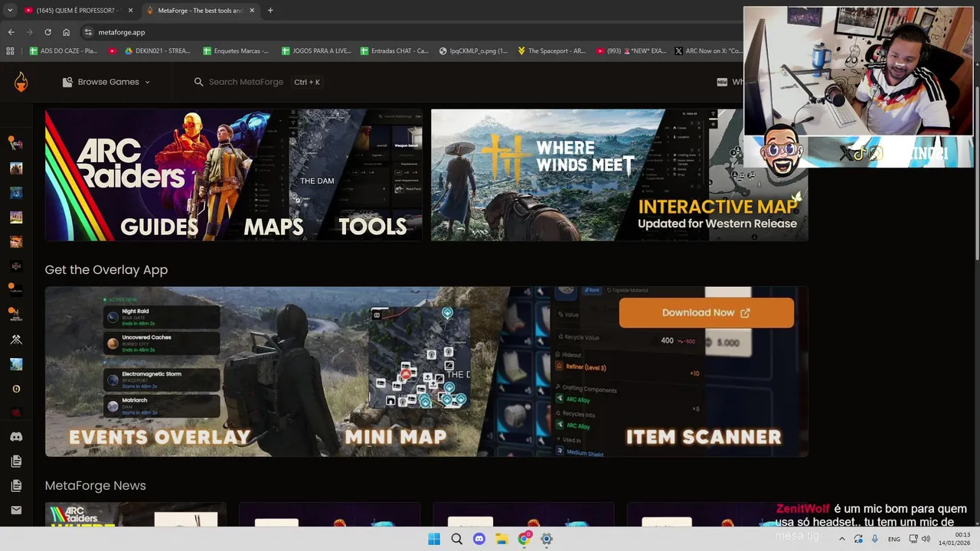Click the Get the Overlay App heading

(x=106, y=269)
